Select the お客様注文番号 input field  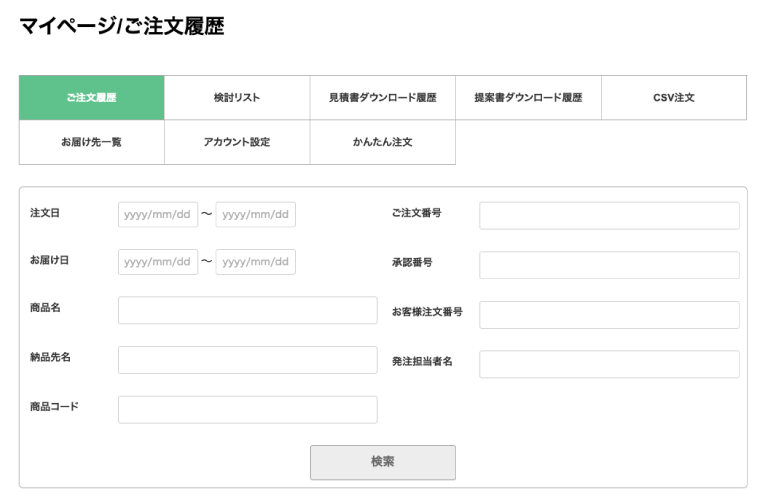tap(609, 315)
